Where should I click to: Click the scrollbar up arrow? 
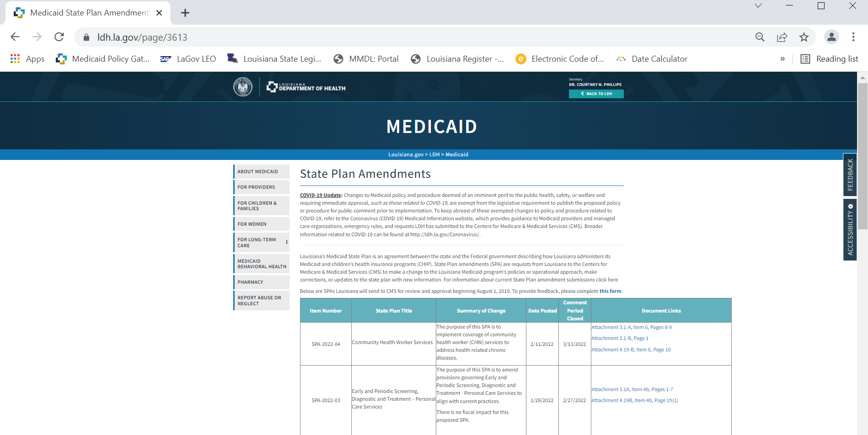pyautogui.click(x=863, y=77)
